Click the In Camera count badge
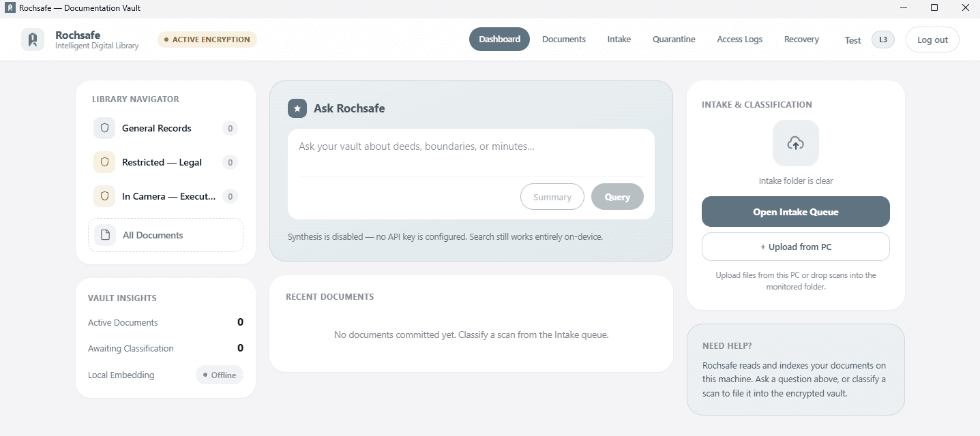Screen dimensions: 980x436 tap(231, 196)
